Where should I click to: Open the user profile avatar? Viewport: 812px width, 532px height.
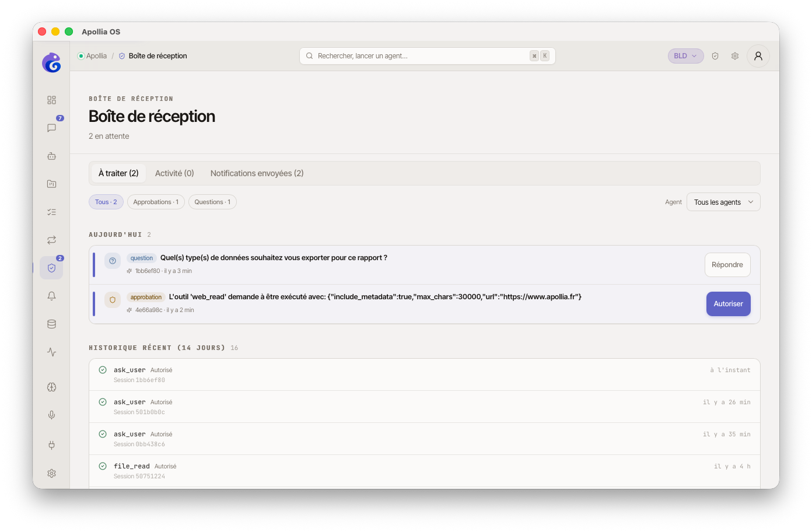[758, 56]
